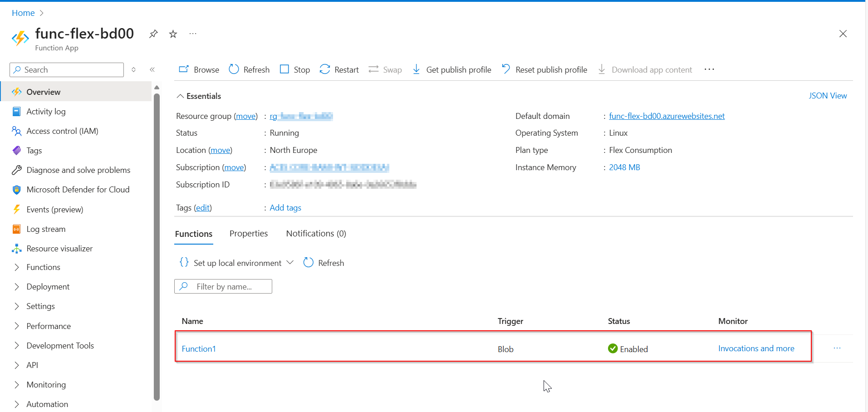
Task: Open func-flex-bd00.azurewebsites.net domain link
Action: pyautogui.click(x=667, y=116)
